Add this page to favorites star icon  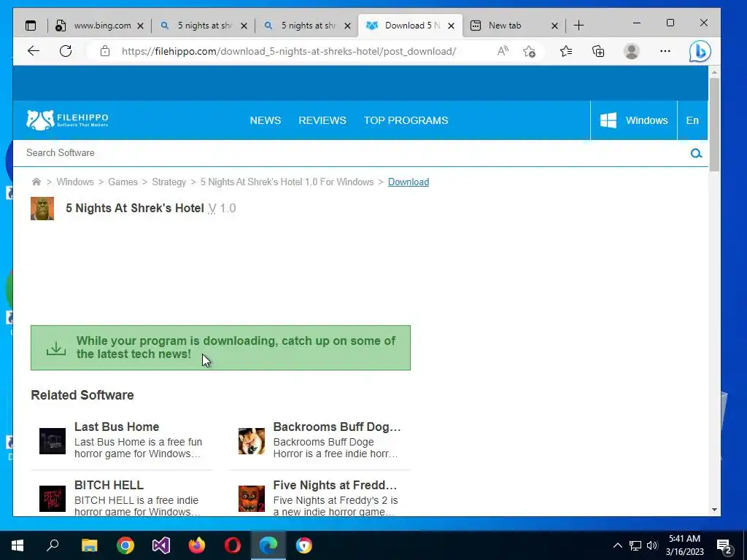tap(530, 51)
